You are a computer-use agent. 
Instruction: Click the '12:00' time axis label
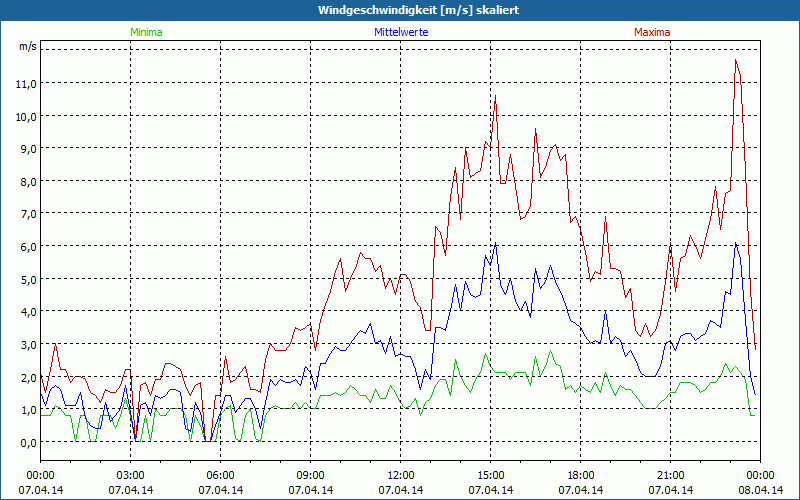401,476
